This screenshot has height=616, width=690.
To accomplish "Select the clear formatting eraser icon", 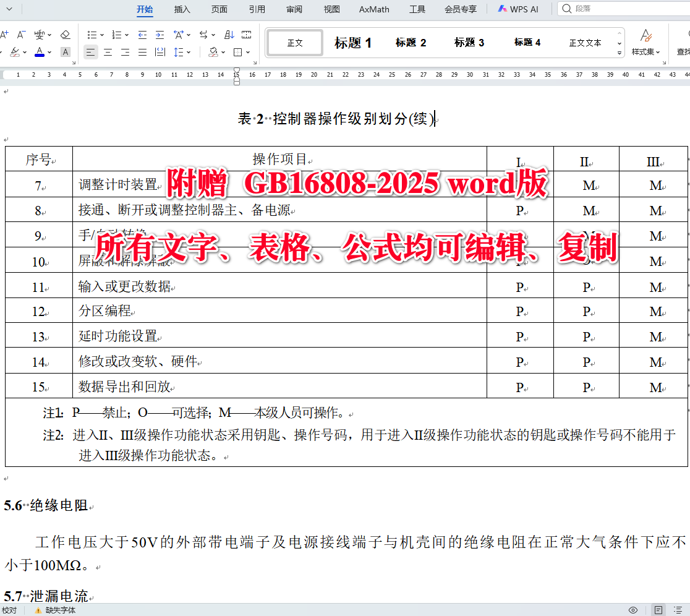I will click(65, 35).
